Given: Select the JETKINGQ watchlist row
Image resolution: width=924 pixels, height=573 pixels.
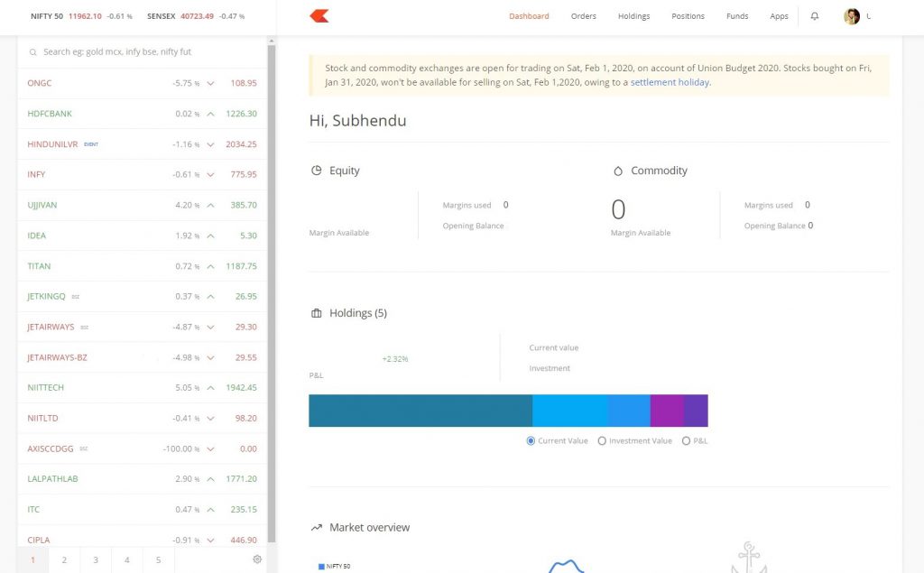Looking at the screenshot, I should click(142, 297).
